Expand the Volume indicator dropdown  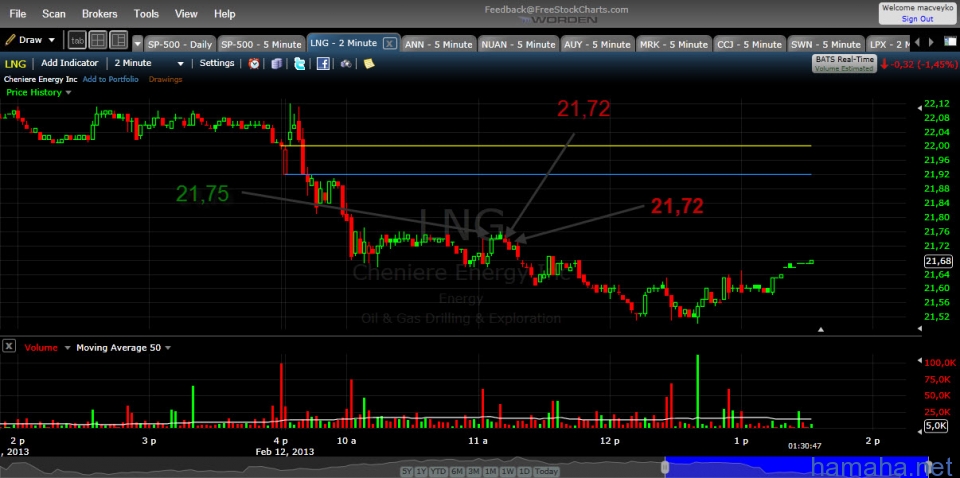click(x=65, y=348)
